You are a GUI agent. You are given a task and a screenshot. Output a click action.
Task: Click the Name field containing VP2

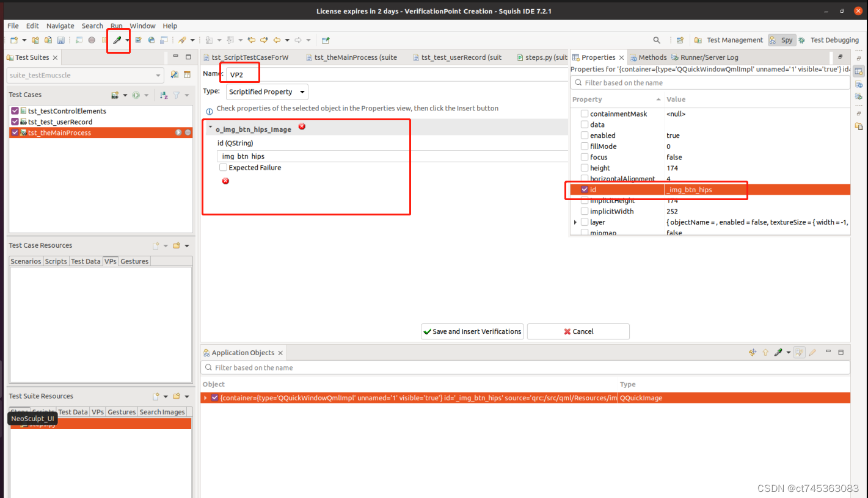[397, 74]
